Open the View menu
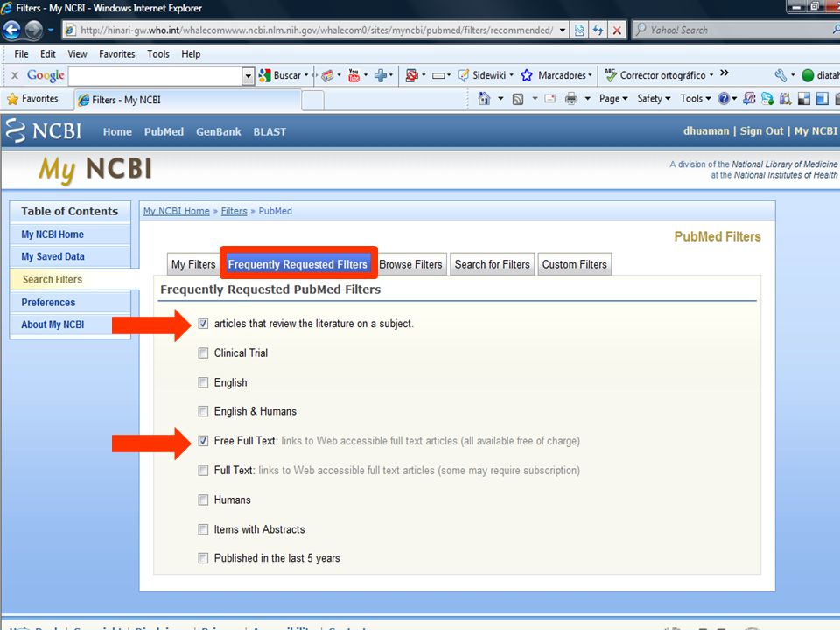 [x=77, y=54]
